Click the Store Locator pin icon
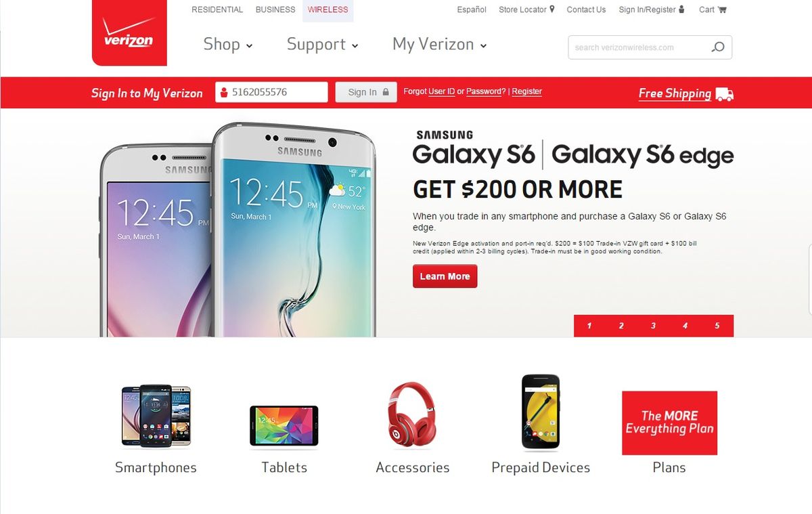 click(x=551, y=9)
